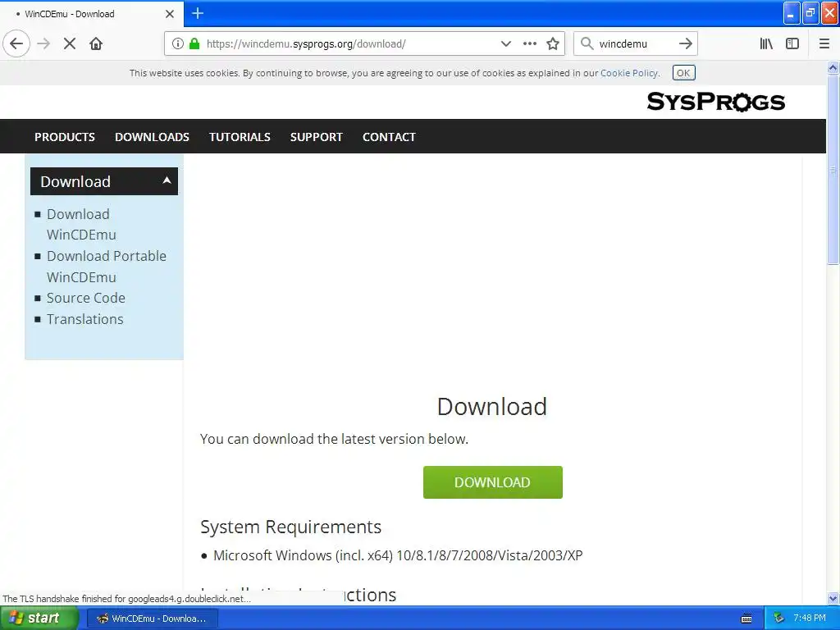Click the Microsoft Windows requirements line
Image resolution: width=840 pixels, height=630 pixels.
coord(398,555)
